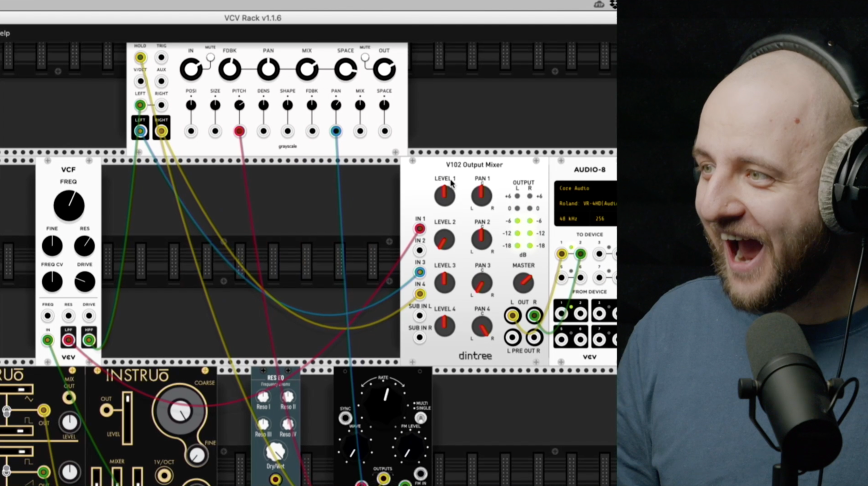Click the LEVEL 4 knob on Output Mixer
Viewport: 868px width, 486px height.
pyautogui.click(x=444, y=326)
